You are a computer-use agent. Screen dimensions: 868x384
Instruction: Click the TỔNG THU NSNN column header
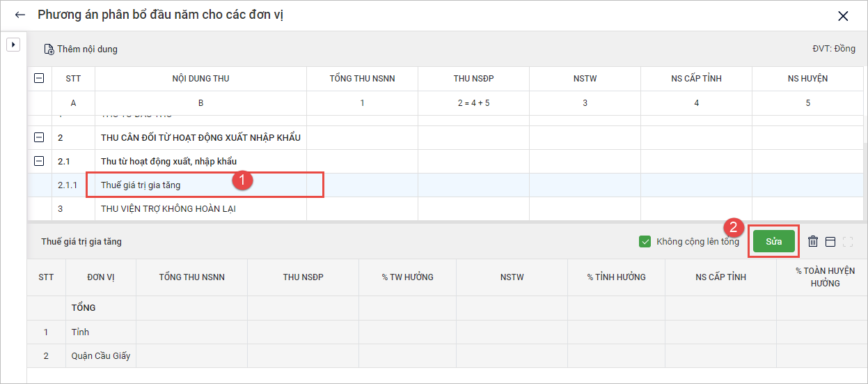362,79
